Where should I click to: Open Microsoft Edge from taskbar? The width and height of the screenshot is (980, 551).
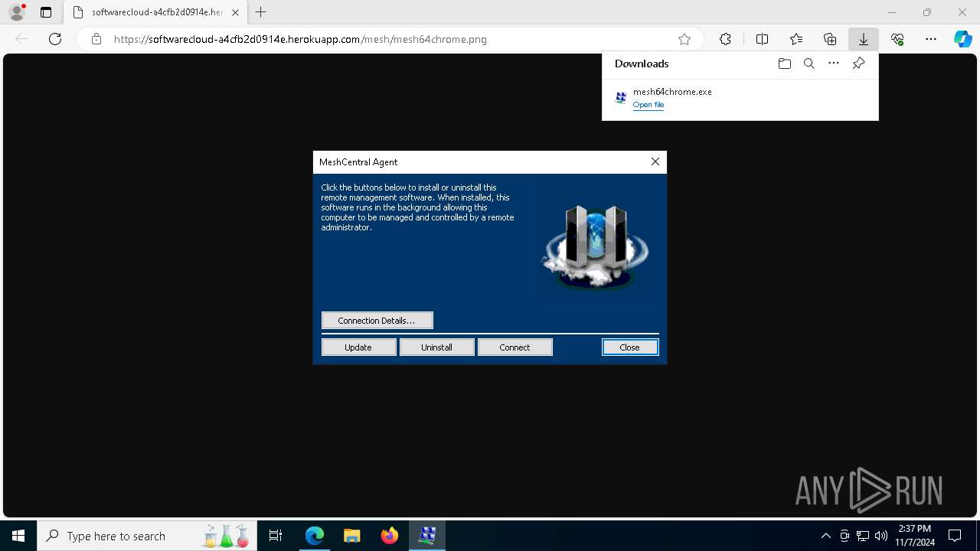point(315,536)
